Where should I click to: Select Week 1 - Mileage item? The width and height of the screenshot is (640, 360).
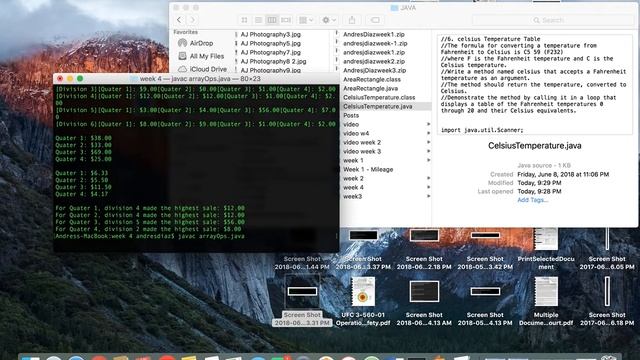click(368, 169)
